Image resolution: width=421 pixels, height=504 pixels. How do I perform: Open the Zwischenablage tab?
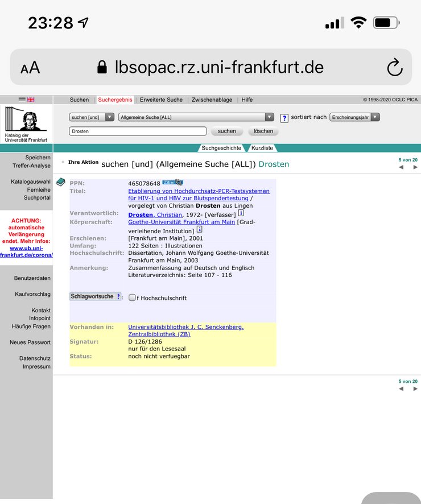click(x=212, y=100)
